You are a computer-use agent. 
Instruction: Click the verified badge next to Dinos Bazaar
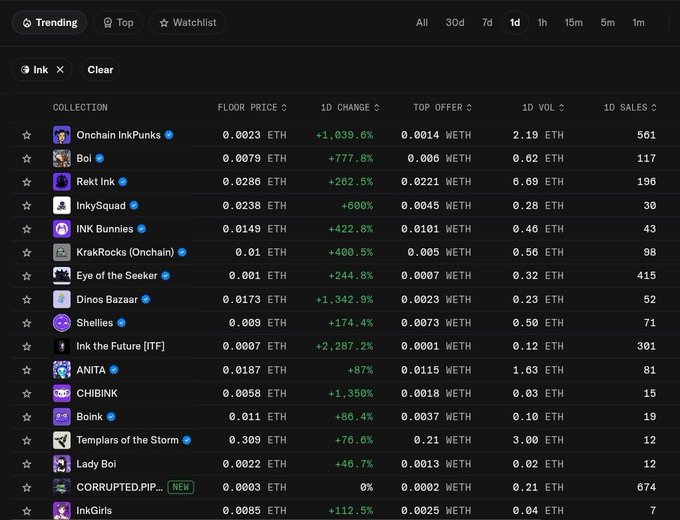[x=146, y=299]
